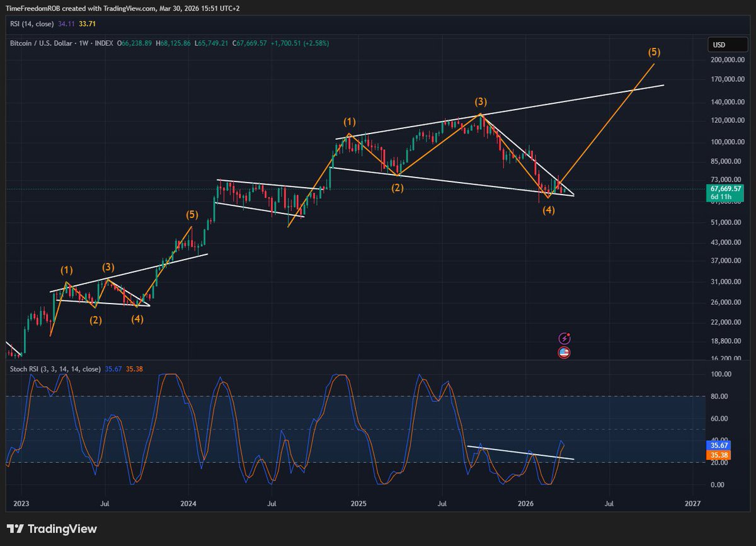
Task: Click the 18,800.00 price axis label
Action: [x=725, y=341]
